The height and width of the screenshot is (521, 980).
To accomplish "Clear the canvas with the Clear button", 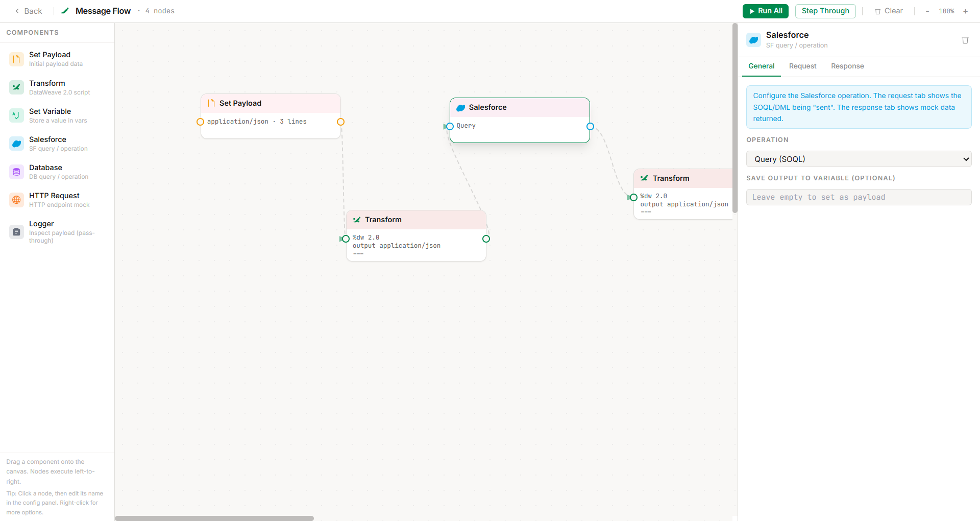I will coord(889,11).
